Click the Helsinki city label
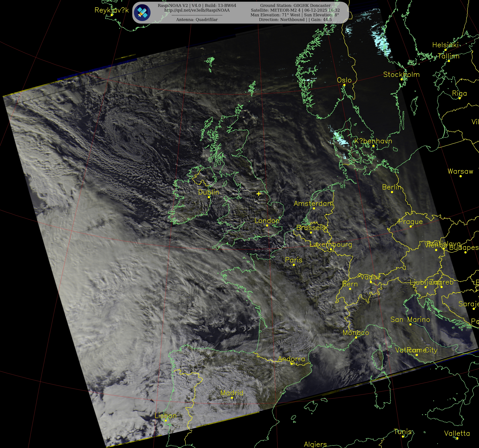479x448 pixels. [445, 45]
